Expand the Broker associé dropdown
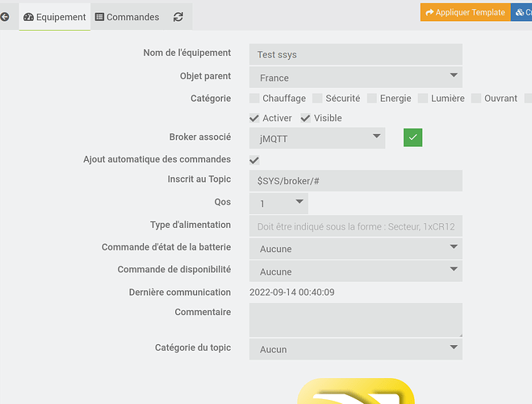The image size is (532, 404). tap(317, 137)
